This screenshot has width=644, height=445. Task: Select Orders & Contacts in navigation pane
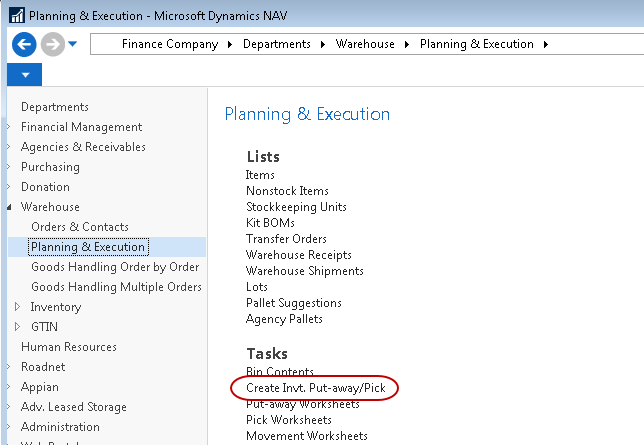pos(79,227)
